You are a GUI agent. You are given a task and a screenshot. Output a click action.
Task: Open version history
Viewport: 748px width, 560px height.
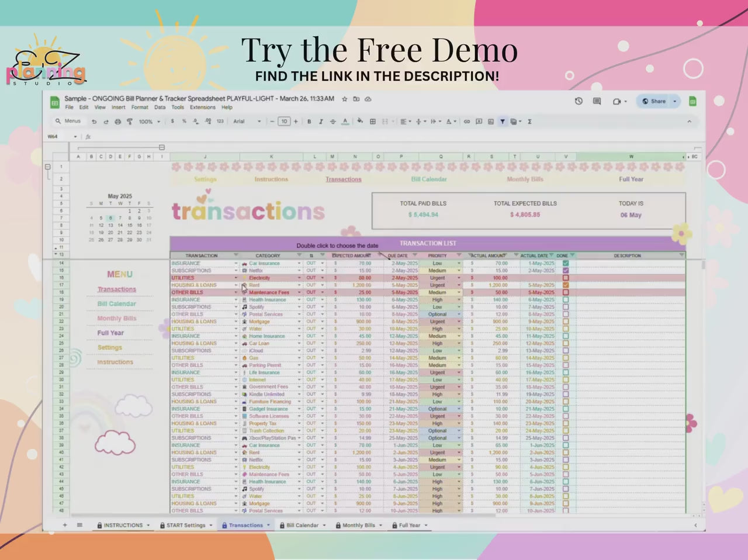579,101
